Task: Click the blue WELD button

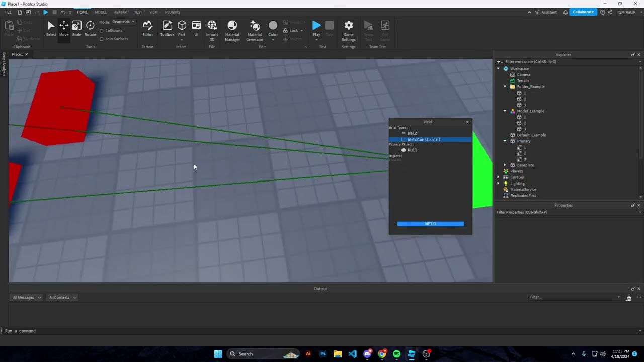Action: (431, 224)
